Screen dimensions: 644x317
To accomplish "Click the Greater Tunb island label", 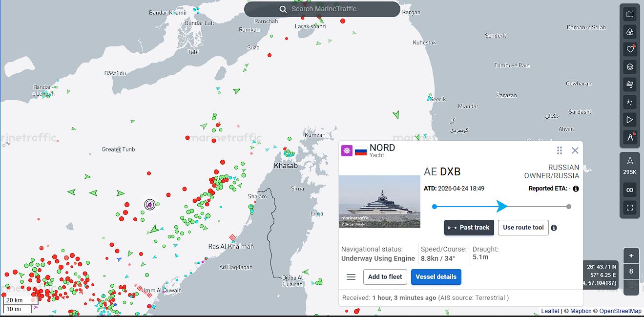I will [x=119, y=149].
